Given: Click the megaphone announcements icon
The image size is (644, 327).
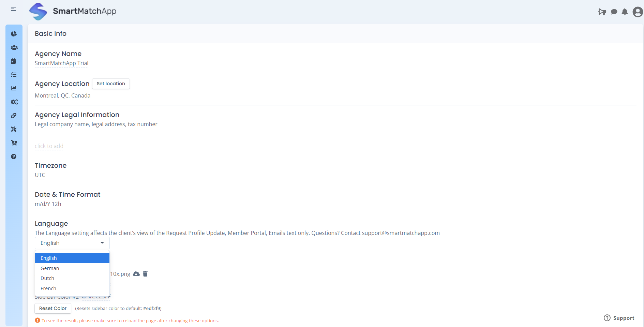Looking at the screenshot, I should pyautogui.click(x=602, y=12).
